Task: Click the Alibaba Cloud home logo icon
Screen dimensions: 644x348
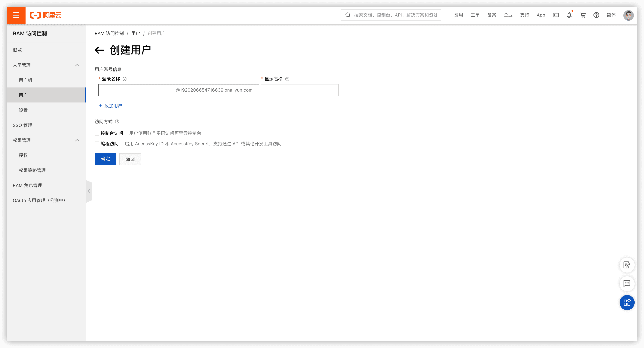Action: tap(46, 15)
